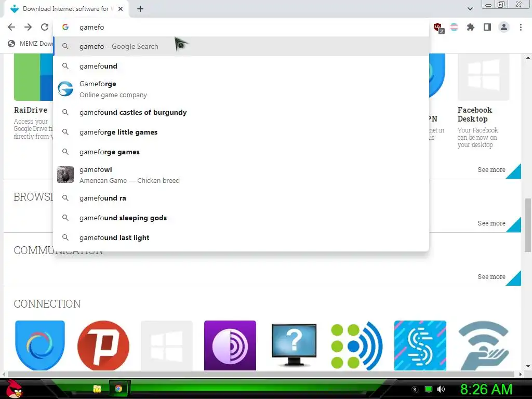Open the uBlock Origin extension icon
Screen dimensions: 532x399
438,28
